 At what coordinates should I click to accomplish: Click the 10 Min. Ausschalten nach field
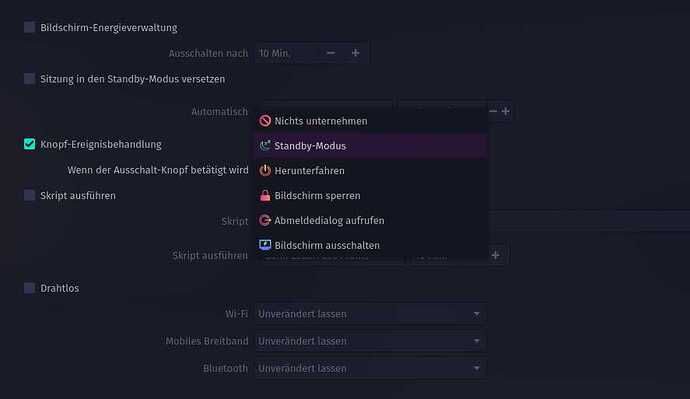tap(312, 53)
